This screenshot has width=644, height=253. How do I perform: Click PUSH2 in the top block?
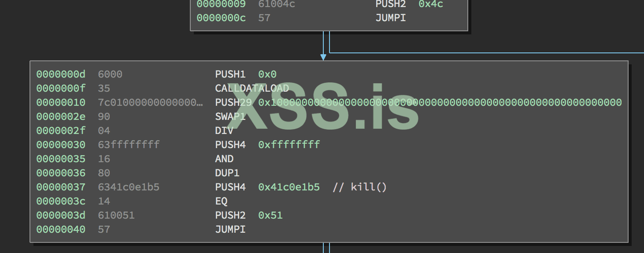[391, 4]
